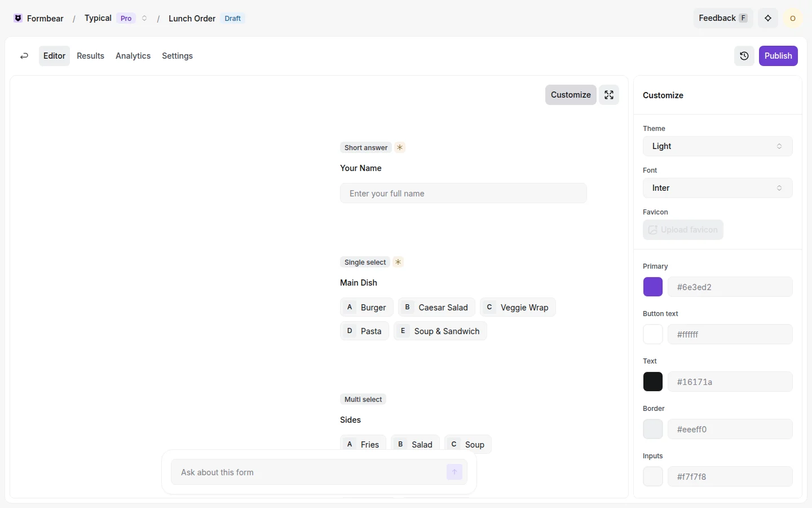This screenshot has height=508, width=812.
Task: Open the Primary color swatch
Action: click(653, 287)
